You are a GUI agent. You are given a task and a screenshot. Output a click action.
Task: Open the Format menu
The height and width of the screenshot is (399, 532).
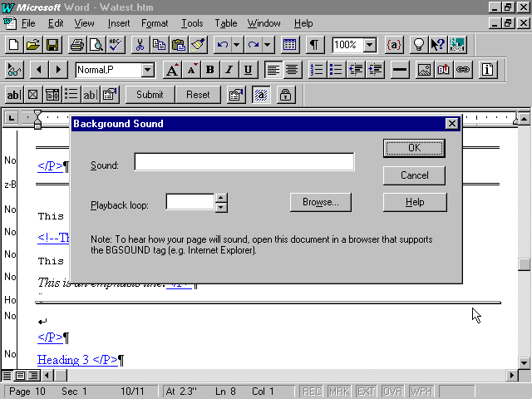click(x=155, y=23)
